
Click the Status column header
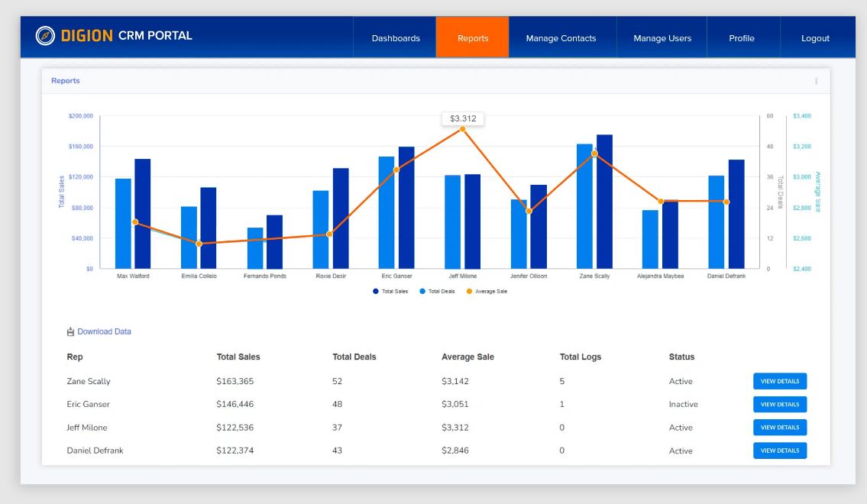coord(681,357)
